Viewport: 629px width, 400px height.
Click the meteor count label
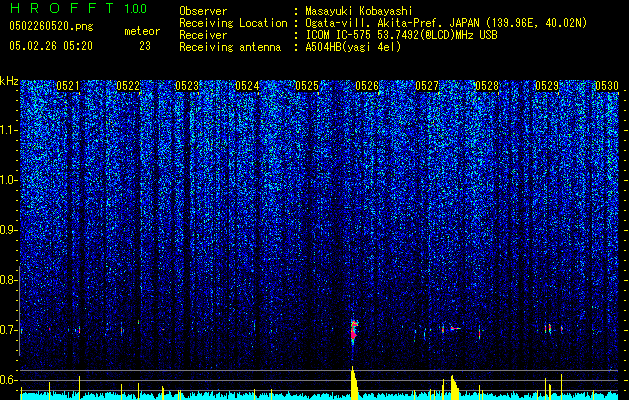click(x=142, y=31)
